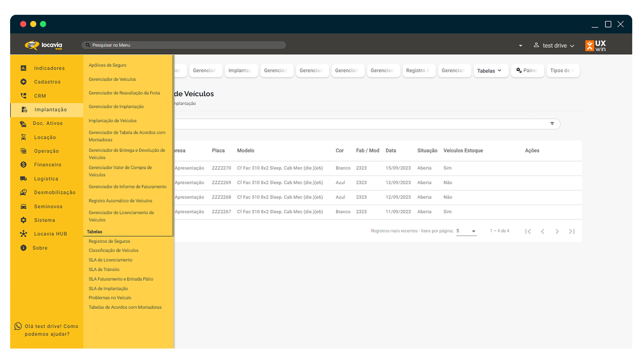Click the locavia web logo
Image resolution: width=644 pixels, height=362 pixels.
click(44, 45)
